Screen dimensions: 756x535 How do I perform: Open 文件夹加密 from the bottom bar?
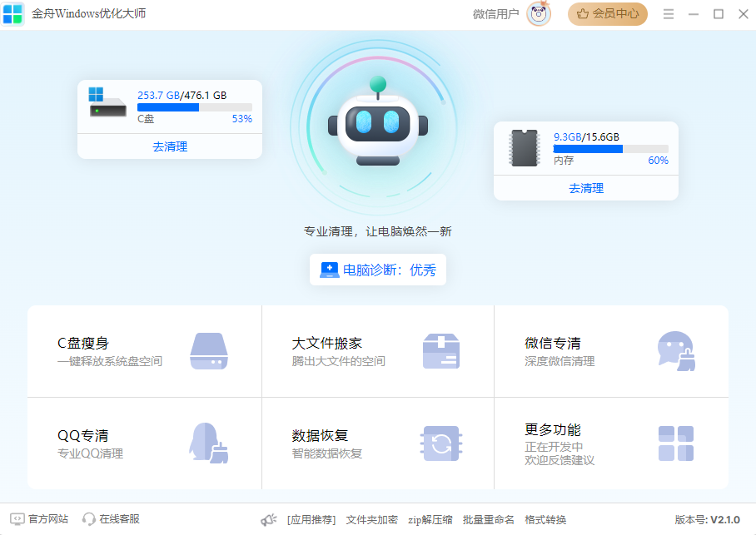(x=373, y=518)
